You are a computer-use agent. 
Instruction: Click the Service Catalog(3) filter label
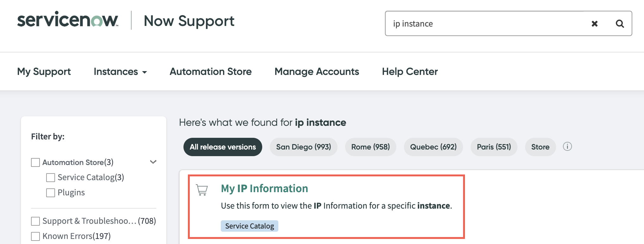pyautogui.click(x=91, y=178)
